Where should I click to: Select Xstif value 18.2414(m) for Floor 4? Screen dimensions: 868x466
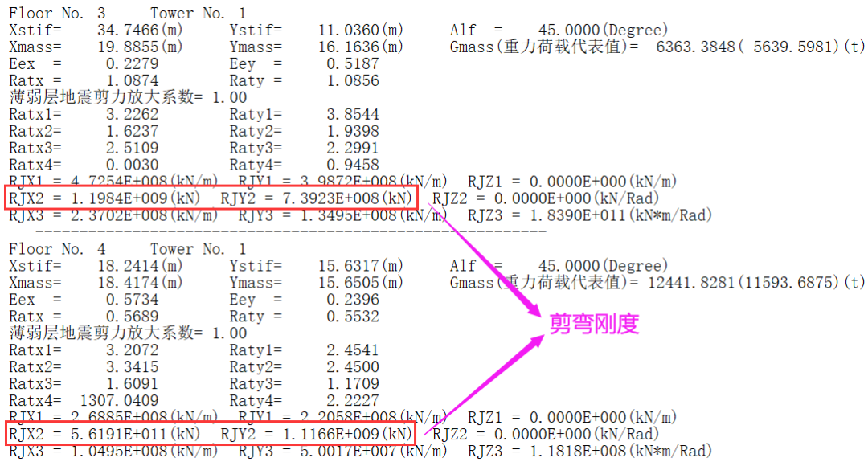[140, 266]
